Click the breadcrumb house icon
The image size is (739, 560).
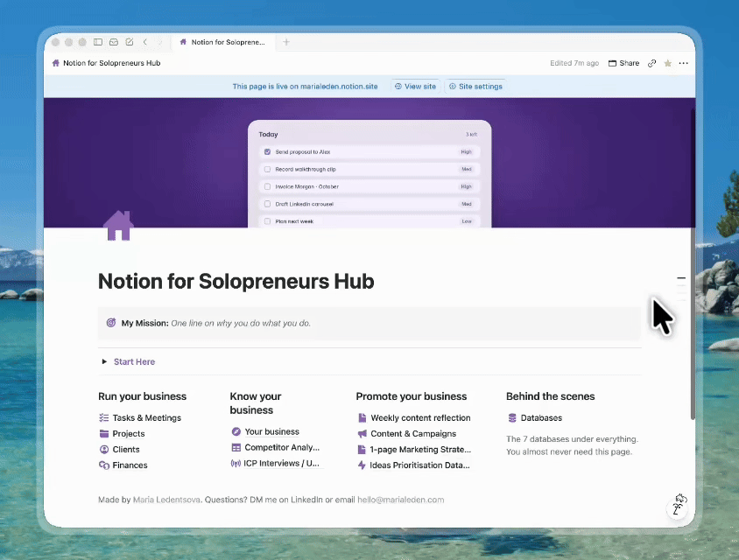(56, 63)
